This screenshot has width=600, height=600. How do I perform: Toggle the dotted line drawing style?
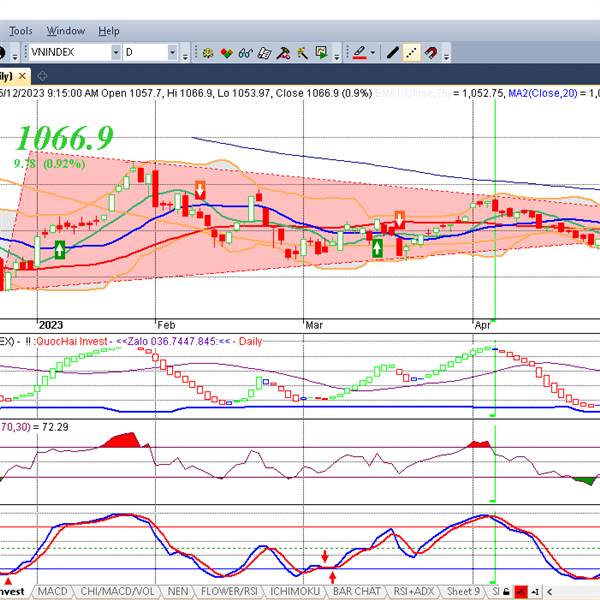(411, 53)
